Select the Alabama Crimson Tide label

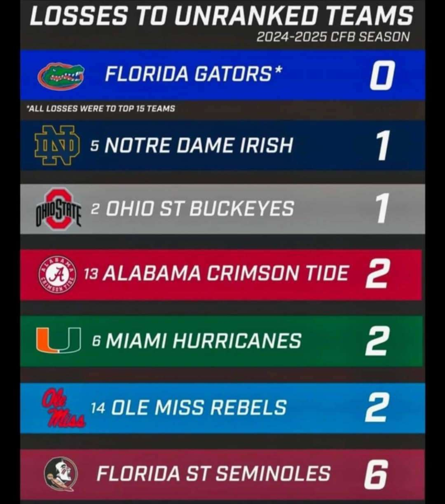(x=225, y=273)
